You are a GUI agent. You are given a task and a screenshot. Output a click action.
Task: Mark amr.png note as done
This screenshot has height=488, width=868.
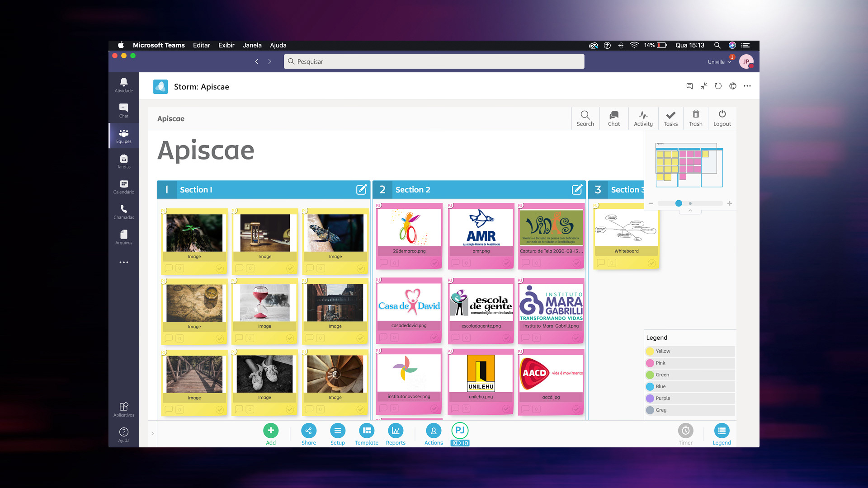tap(506, 263)
